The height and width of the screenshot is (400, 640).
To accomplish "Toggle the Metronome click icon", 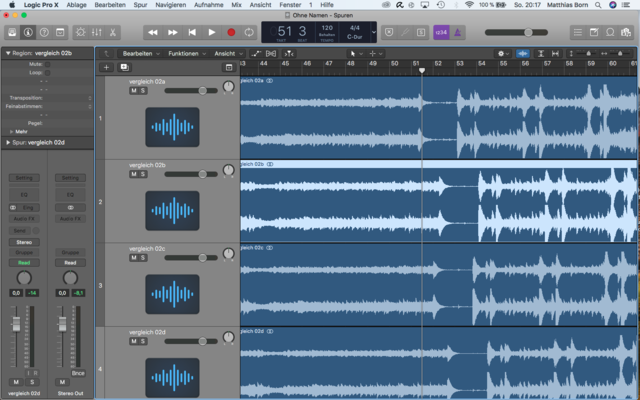I will point(457,33).
